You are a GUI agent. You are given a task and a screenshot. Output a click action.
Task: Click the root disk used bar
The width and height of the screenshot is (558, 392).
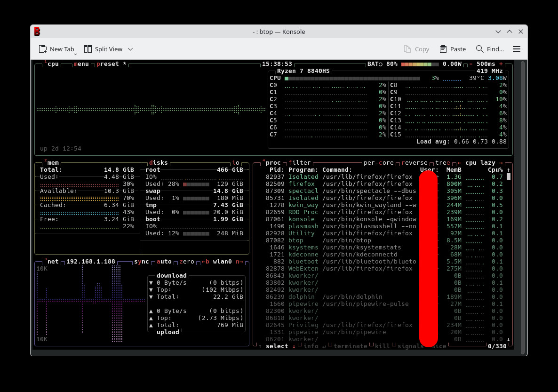tap(196, 184)
